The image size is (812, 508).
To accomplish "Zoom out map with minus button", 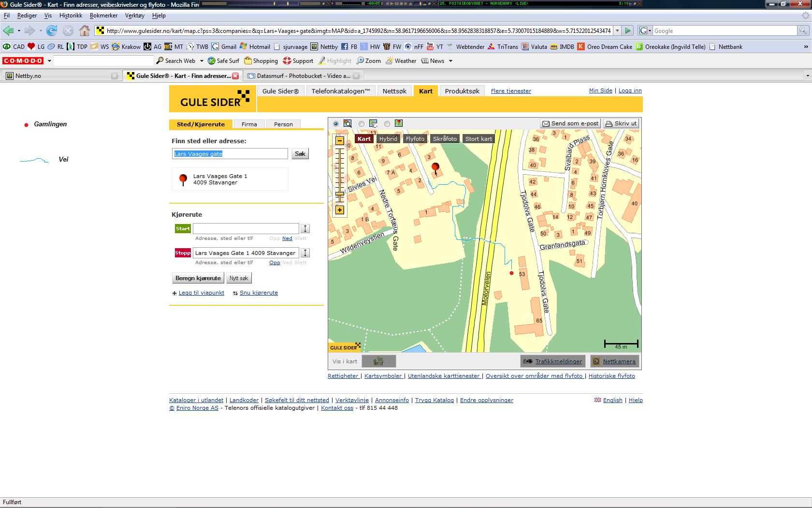I will point(340,141).
